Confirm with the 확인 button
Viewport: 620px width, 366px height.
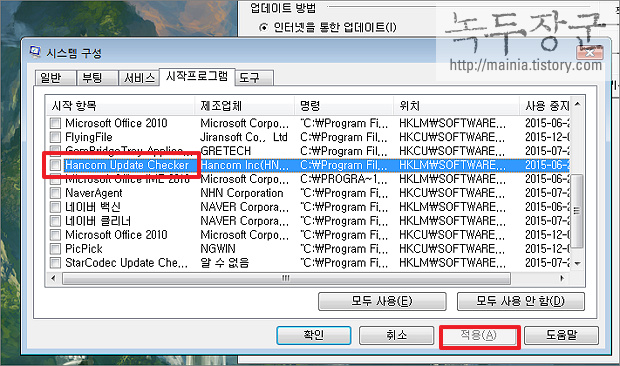click(x=314, y=335)
